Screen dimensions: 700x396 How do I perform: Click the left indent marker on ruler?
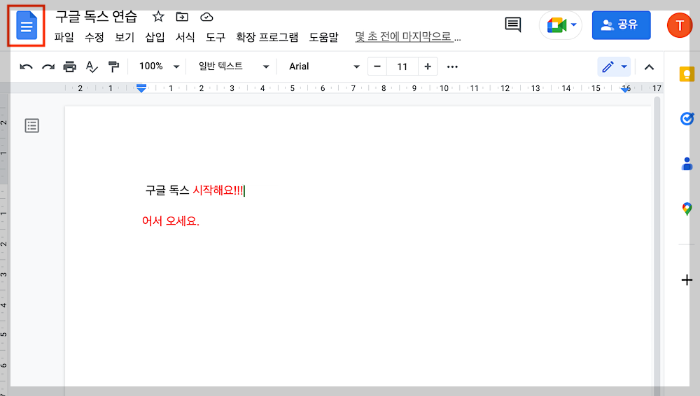pos(141,88)
